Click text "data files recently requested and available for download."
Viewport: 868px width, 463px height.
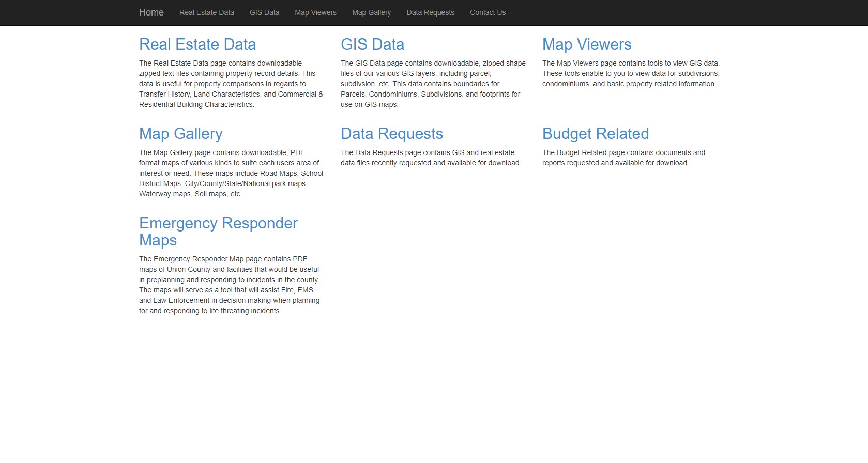tap(431, 163)
